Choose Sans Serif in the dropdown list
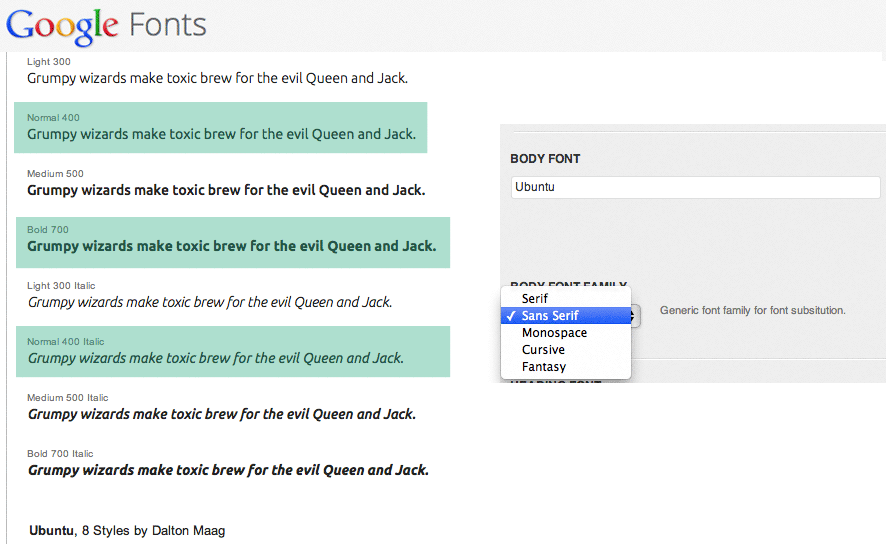Image resolution: width=886 pixels, height=544 pixels. click(566, 315)
